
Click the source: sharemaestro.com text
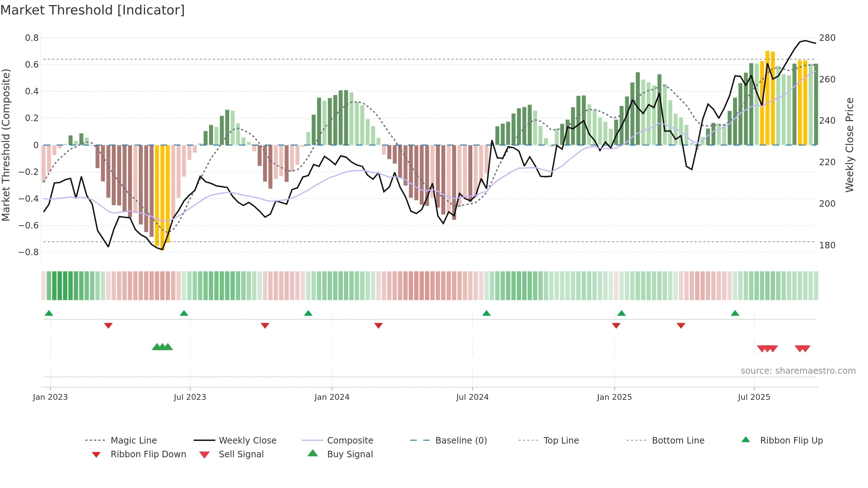click(798, 371)
